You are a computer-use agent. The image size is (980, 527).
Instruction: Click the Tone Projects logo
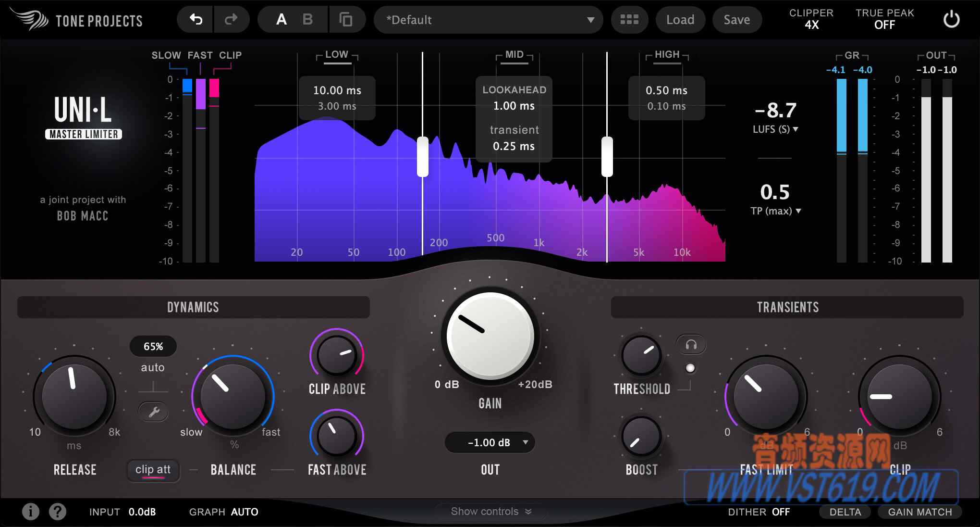(77, 19)
